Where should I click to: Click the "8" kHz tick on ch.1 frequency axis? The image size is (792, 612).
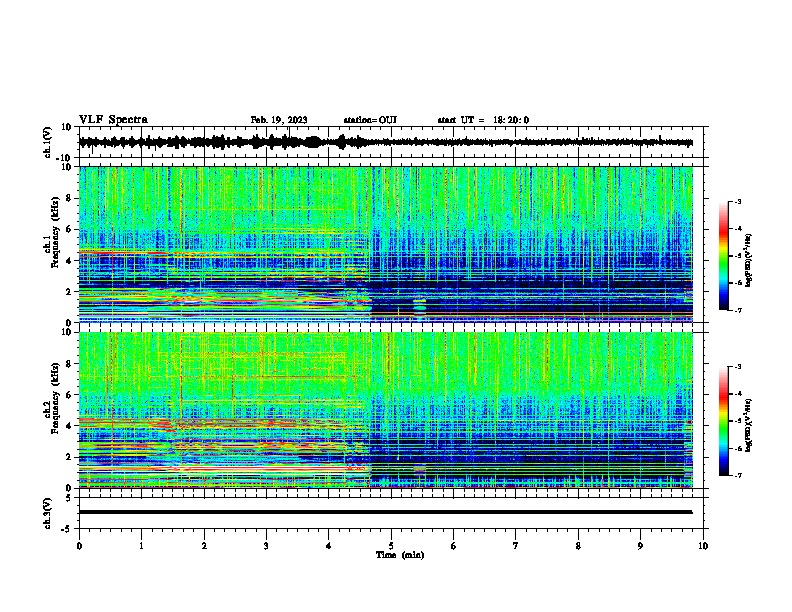[x=69, y=198]
